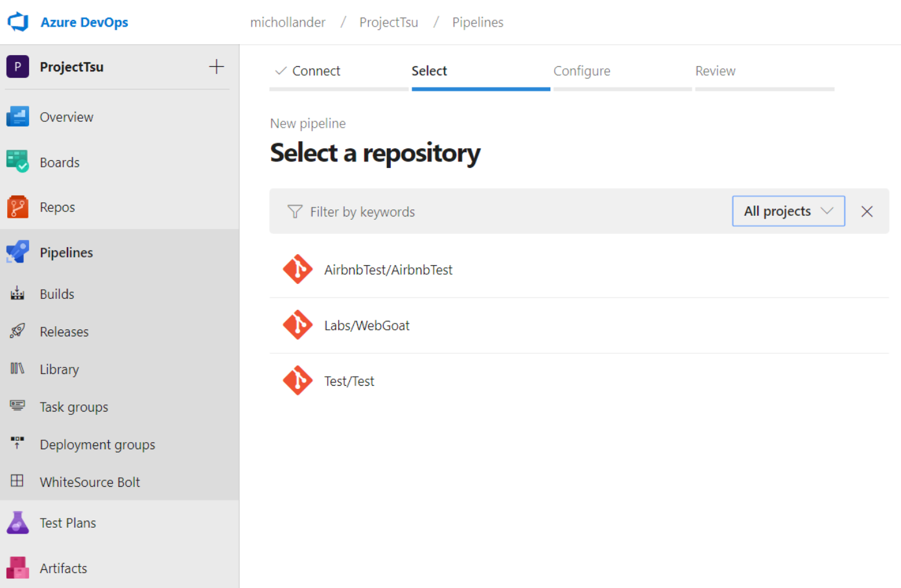
Task: Open the Builds section
Action: tap(57, 294)
